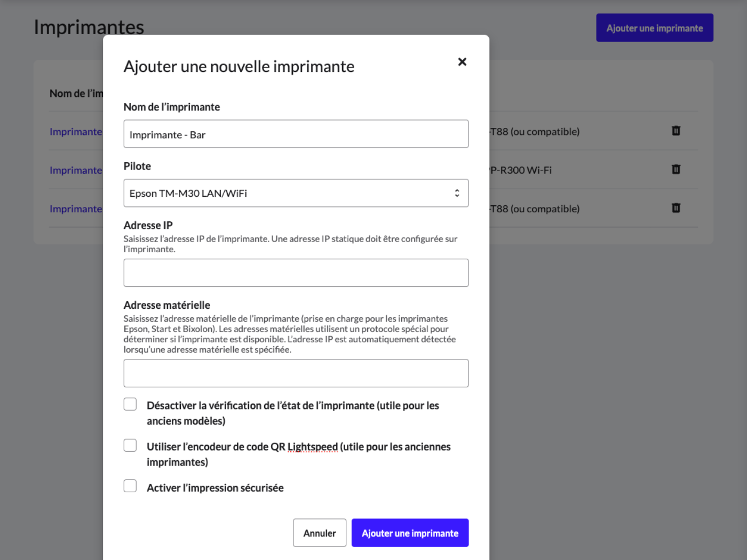Focus the Adresse IP input field

pyautogui.click(x=296, y=273)
